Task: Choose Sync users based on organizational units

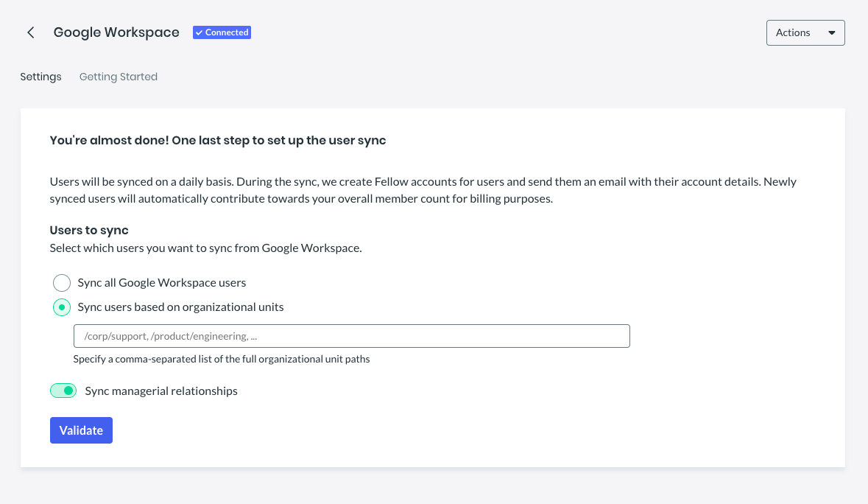Action: (x=61, y=307)
